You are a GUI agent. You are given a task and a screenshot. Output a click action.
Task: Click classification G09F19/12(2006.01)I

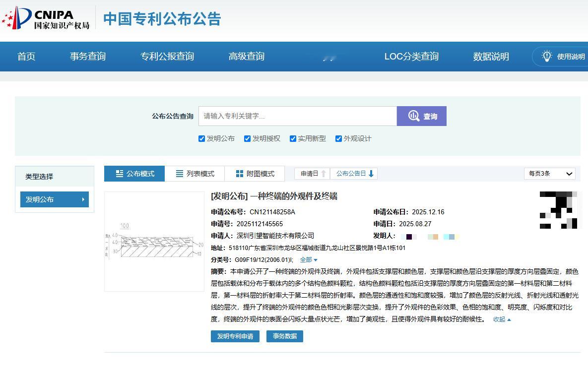click(x=263, y=260)
